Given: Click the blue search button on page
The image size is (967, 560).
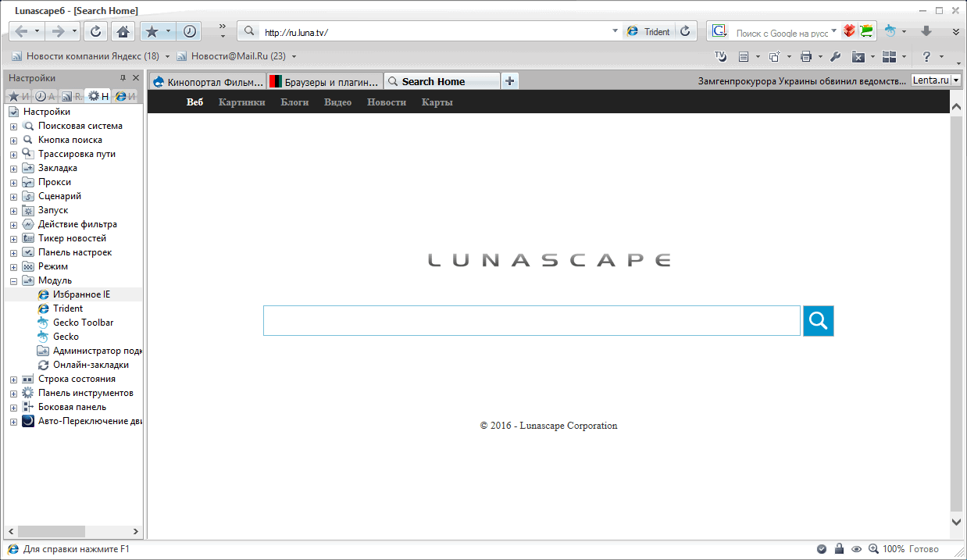Looking at the screenshot, I should tap(819, 320).
